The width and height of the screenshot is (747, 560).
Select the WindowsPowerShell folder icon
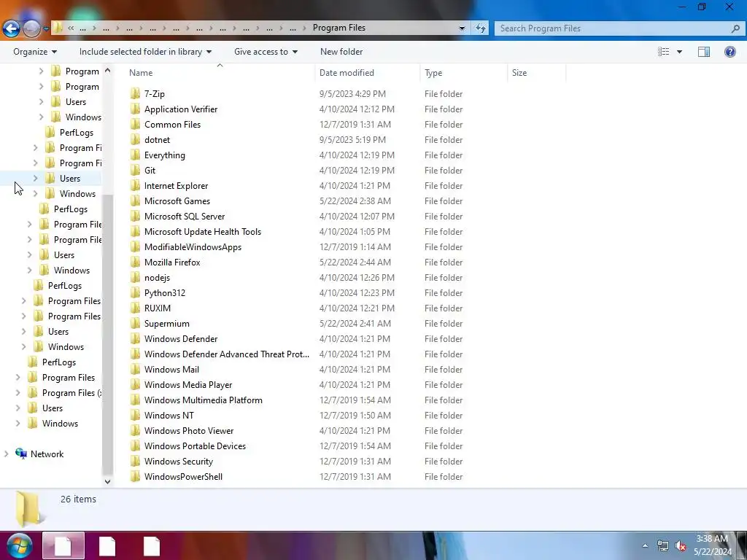coord(135,477)
